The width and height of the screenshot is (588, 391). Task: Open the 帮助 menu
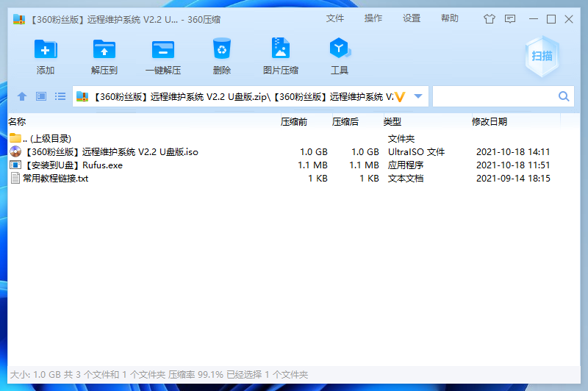click(450, 18)
